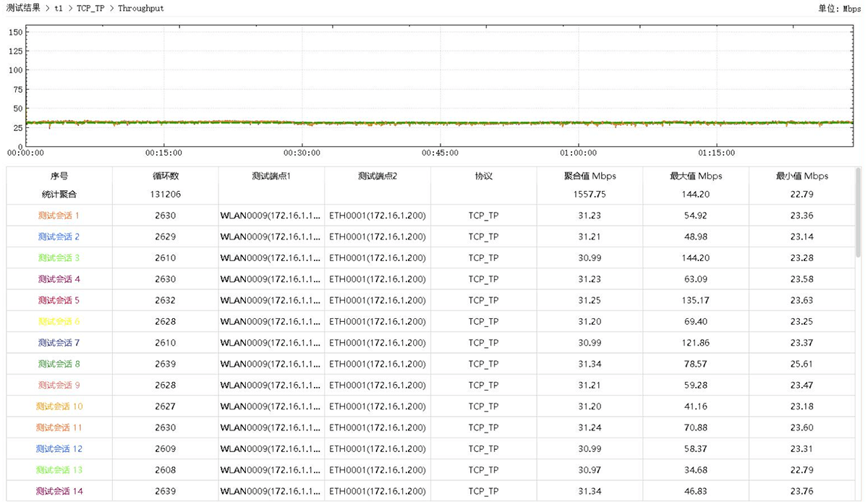Select the orange 测试会话 1 row label
The width and height of the screenshot is (868, 502).
pos(59,216)
